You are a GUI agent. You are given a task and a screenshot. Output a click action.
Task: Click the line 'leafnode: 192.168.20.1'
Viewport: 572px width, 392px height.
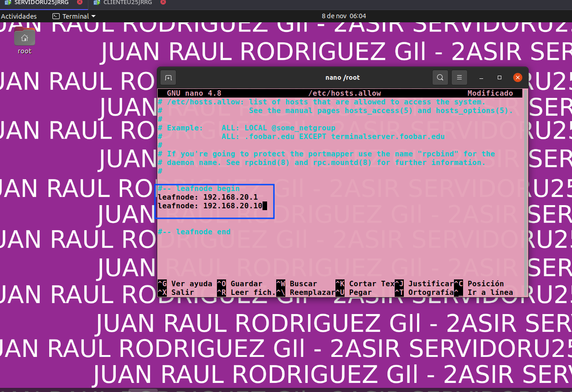tap(208, 197)
